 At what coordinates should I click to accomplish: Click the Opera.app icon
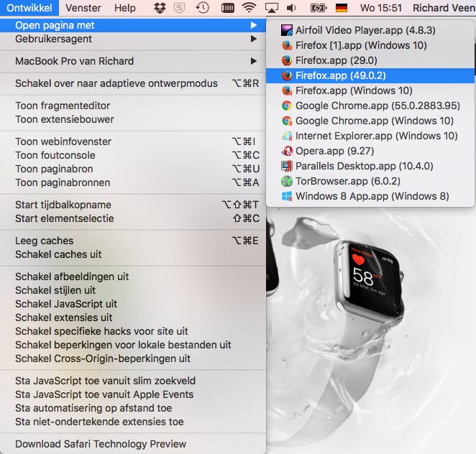point(287,151)
